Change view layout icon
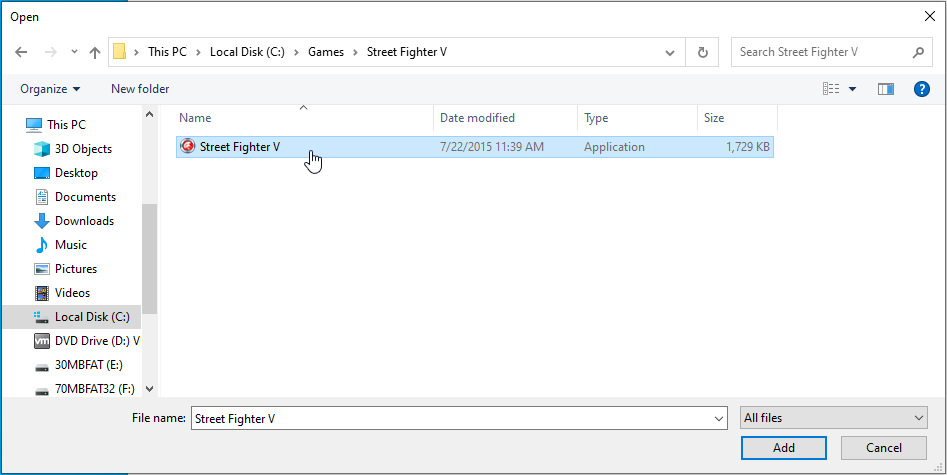 click(831, 89)
